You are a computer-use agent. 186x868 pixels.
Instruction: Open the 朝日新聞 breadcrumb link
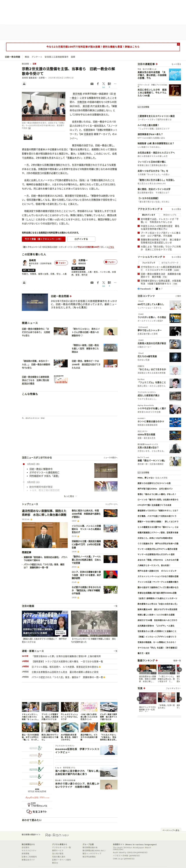click(25, 64)
